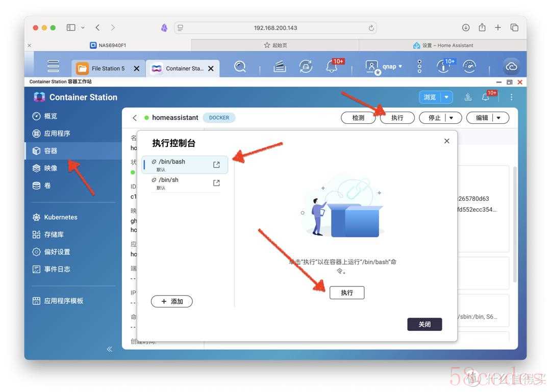This screenshot has width=551, height=392.
Task: Click the details panel vertical scrollbar
Action: coord(515,225)
